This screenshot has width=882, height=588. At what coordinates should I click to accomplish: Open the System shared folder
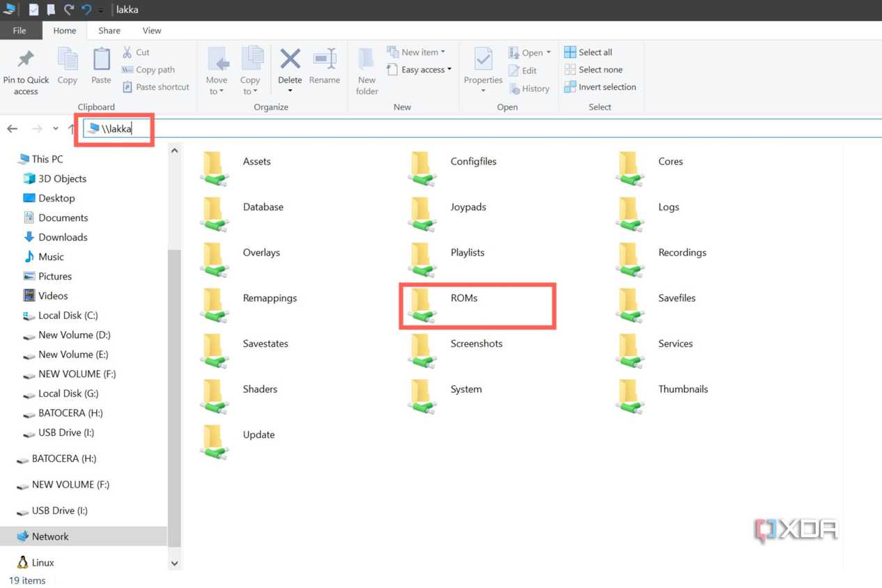(446, 397)
